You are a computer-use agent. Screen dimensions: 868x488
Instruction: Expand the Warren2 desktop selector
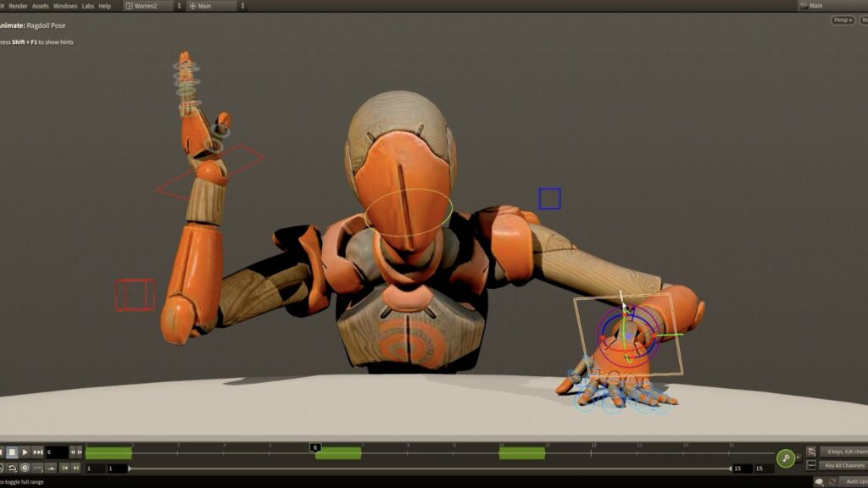[x=153, y=6]
